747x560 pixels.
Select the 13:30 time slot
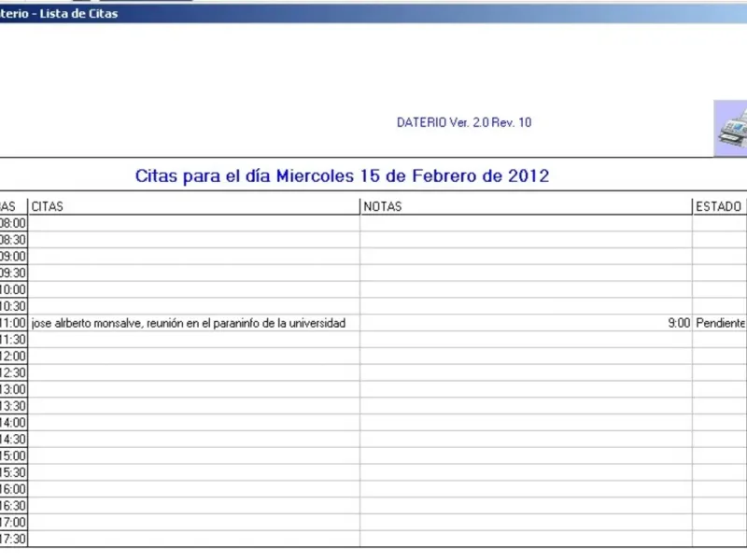point(13,406)
